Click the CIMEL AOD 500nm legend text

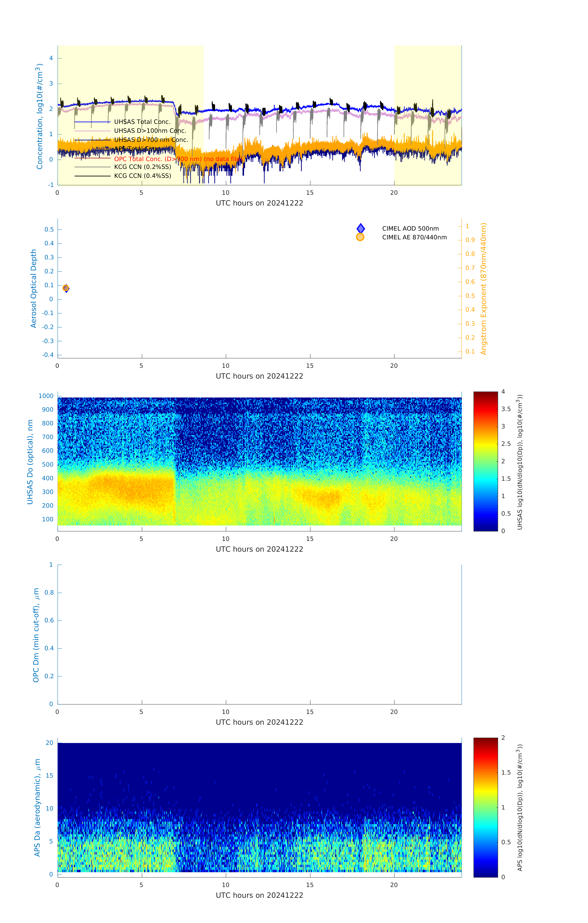(x=410, y=228)
